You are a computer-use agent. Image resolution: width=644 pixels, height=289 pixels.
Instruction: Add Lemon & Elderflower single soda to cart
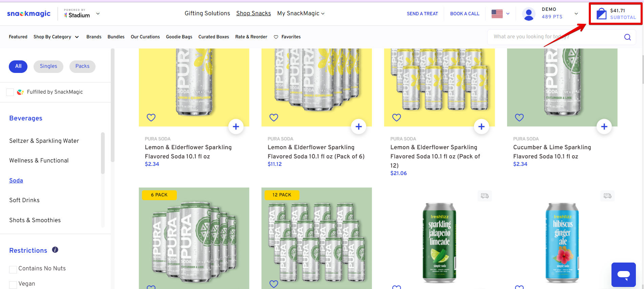[236, 127]
